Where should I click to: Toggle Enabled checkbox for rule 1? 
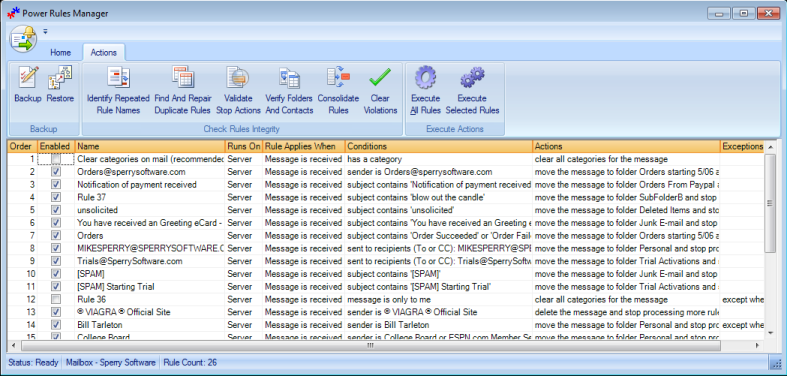pyautogui.click(x=56, y=159)
